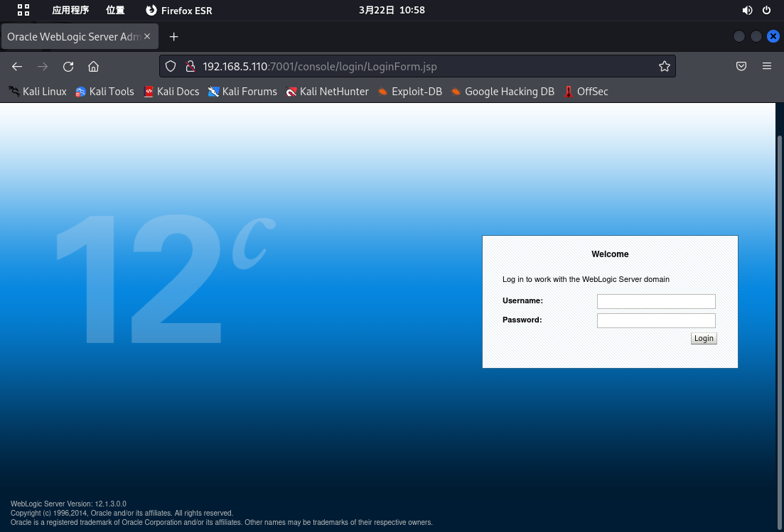Show the insecure connection lock info

click(x=190, y=67)
